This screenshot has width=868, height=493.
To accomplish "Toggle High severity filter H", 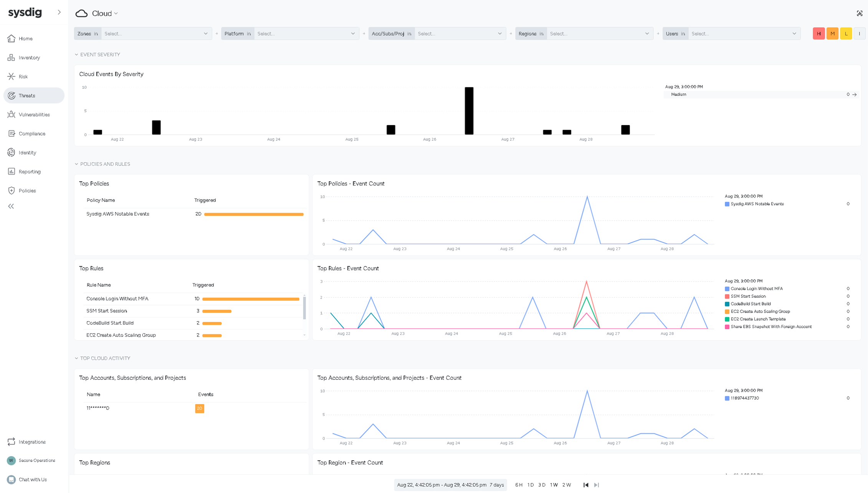I will (818, 34).
